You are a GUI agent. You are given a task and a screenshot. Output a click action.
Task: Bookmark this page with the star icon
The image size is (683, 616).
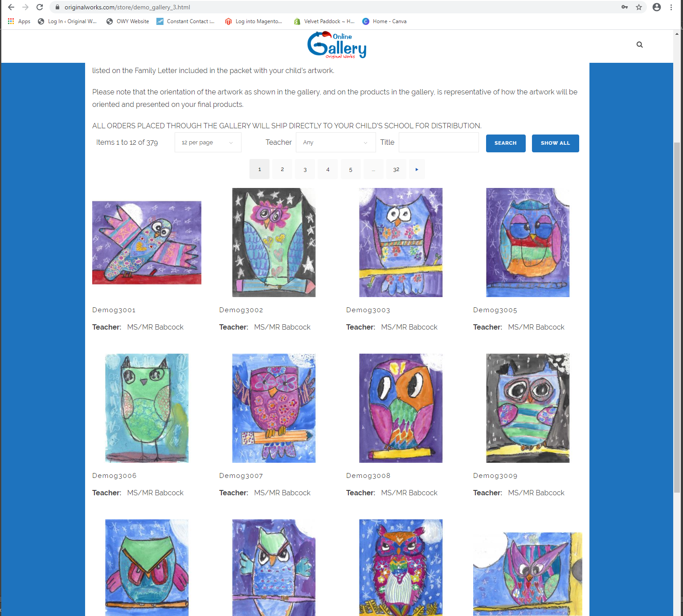tap(639, 7)
